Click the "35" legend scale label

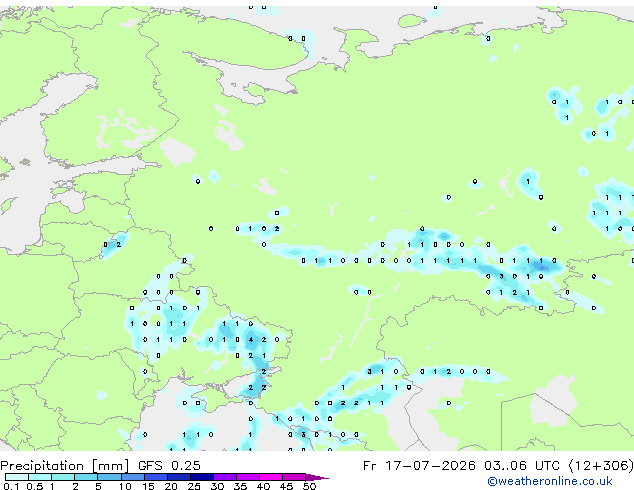(240, 486)
